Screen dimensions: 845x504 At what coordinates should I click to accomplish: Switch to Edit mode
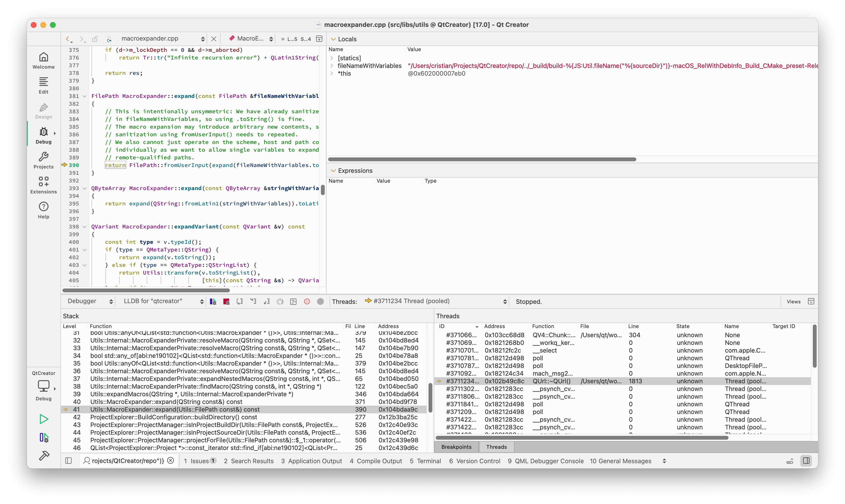click(43, 86)
